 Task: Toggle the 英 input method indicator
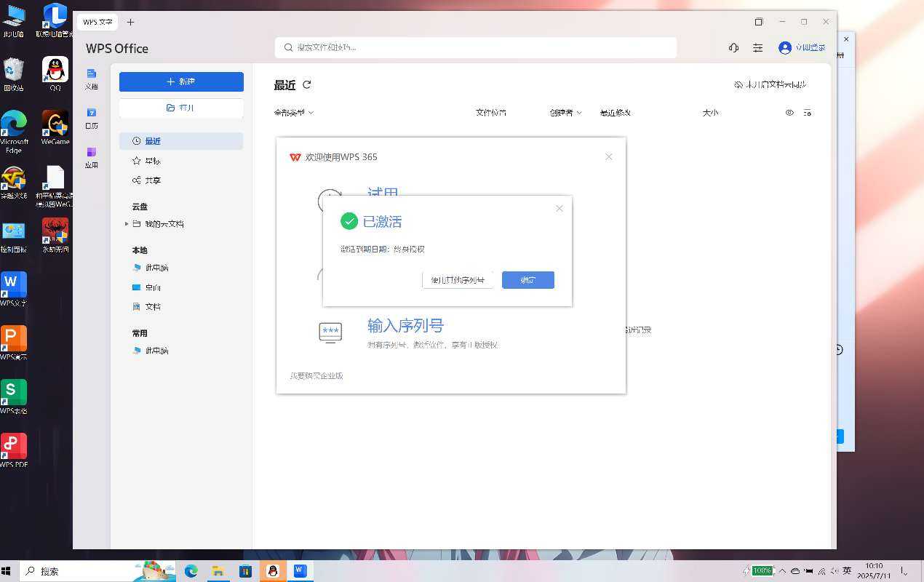pyautogui.click(x=847, y=571)
